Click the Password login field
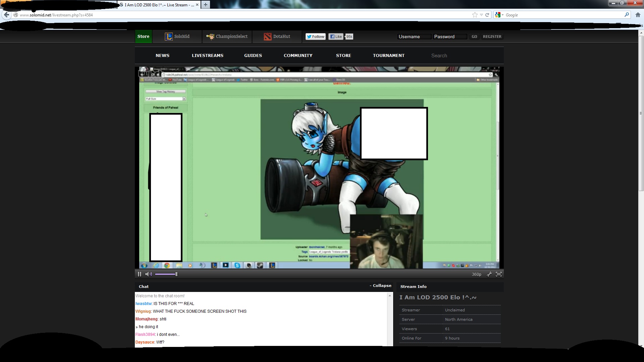644x362 pixels. (449, 37)
